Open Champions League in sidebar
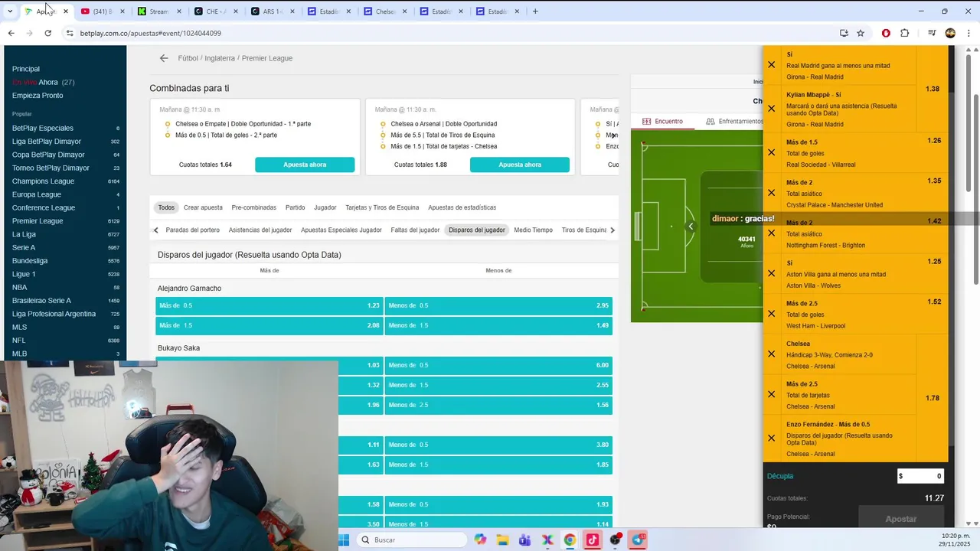980x551 pixels. (43, 181)
